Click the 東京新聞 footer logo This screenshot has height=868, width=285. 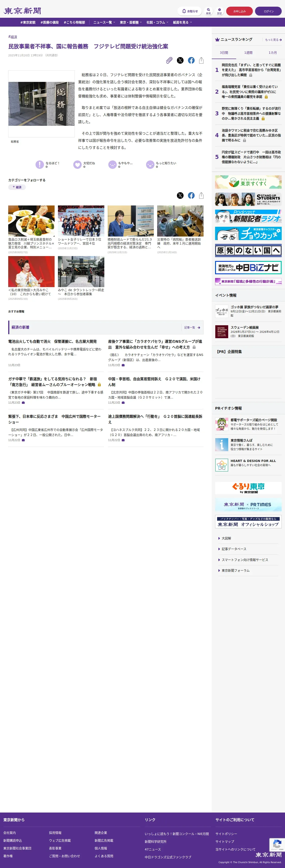(x=269, y=854)
